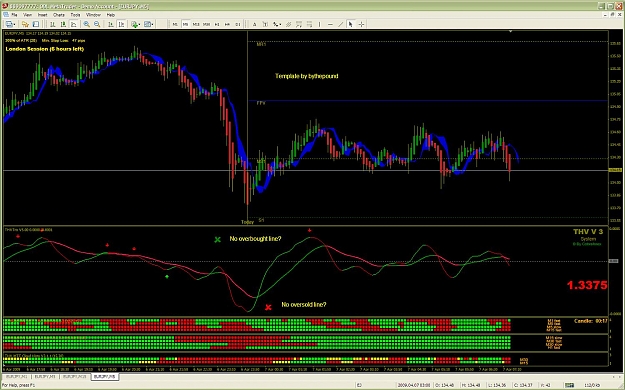
Task: Click the 'No oversold line?' annotation
Action: 304,304
